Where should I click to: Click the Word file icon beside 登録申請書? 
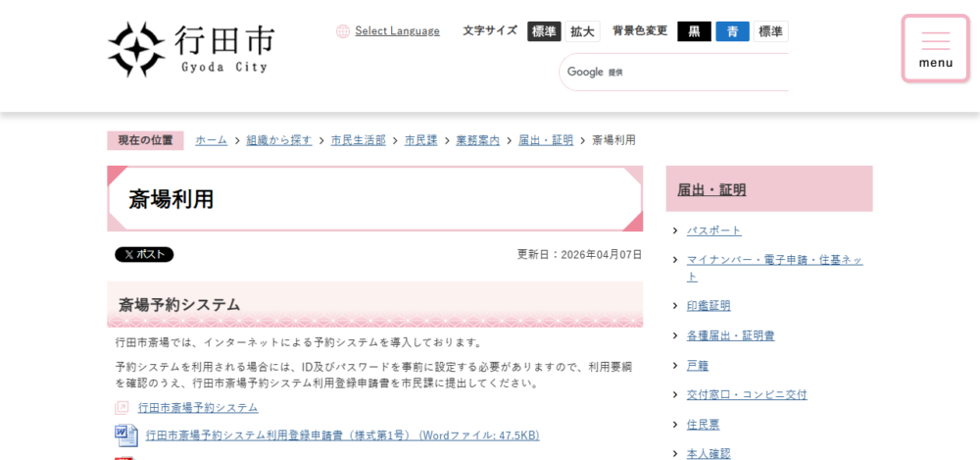pyautogui.click(x=125, y=434)
